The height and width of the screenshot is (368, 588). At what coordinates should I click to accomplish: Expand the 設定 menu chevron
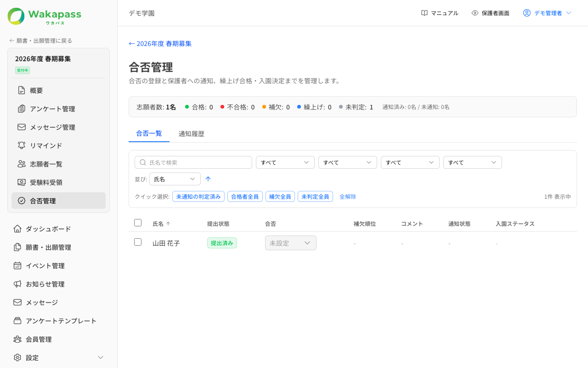pyautogui.click(x=101, y=357)
